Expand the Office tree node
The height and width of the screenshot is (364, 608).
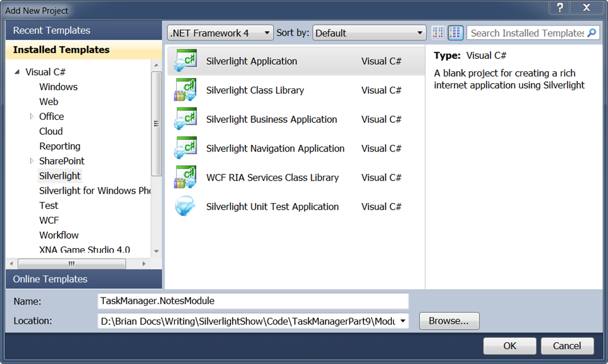click(32, 116)
